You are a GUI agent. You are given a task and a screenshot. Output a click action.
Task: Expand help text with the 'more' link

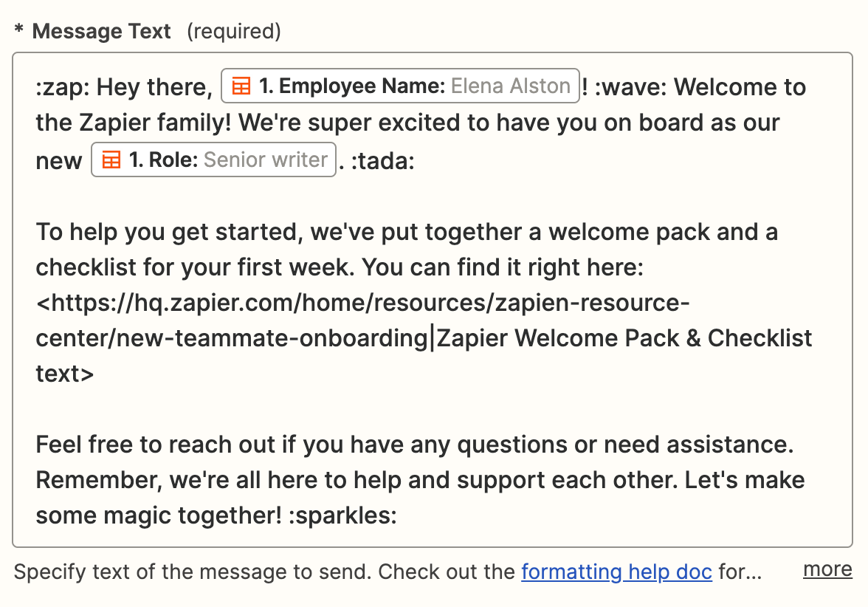tap(827, 569)
